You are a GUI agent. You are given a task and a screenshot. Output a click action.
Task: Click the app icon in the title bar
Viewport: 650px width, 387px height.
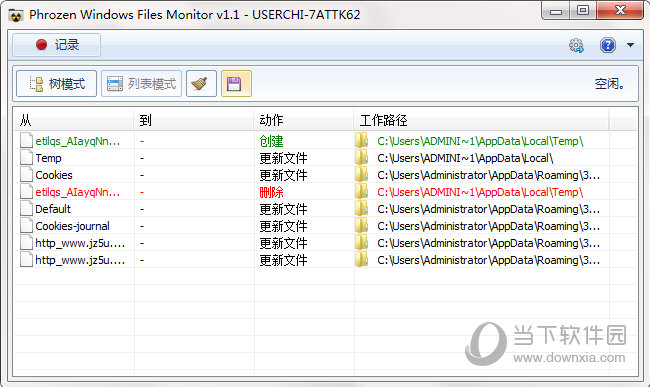tap(16, 16)
